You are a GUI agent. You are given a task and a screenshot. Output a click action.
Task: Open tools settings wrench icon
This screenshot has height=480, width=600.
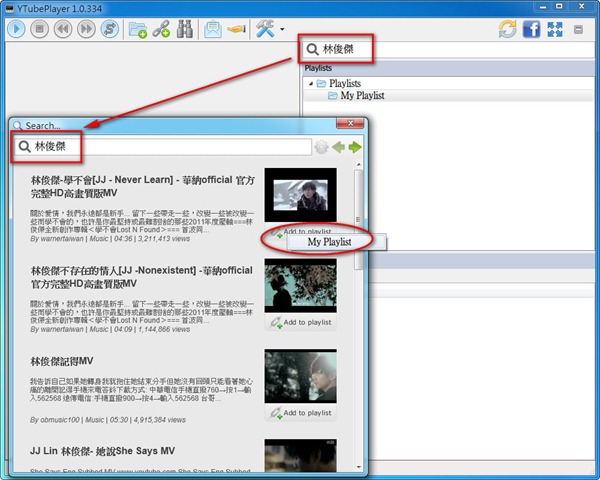coord(265,29)
